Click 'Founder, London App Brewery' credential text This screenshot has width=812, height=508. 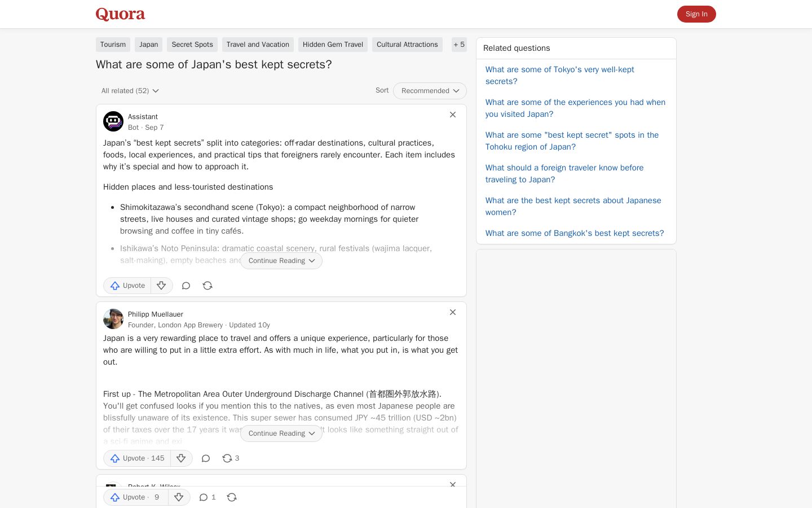click(x=175, y=325)
